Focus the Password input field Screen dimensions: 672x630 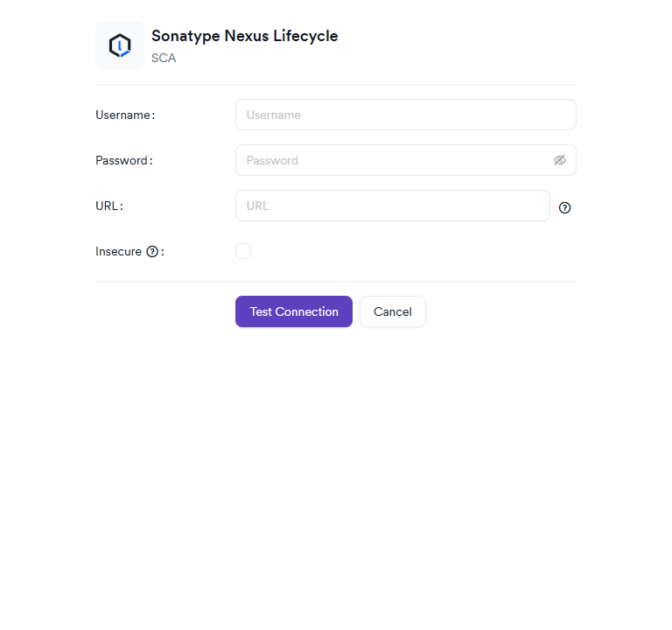pos(406,160)
